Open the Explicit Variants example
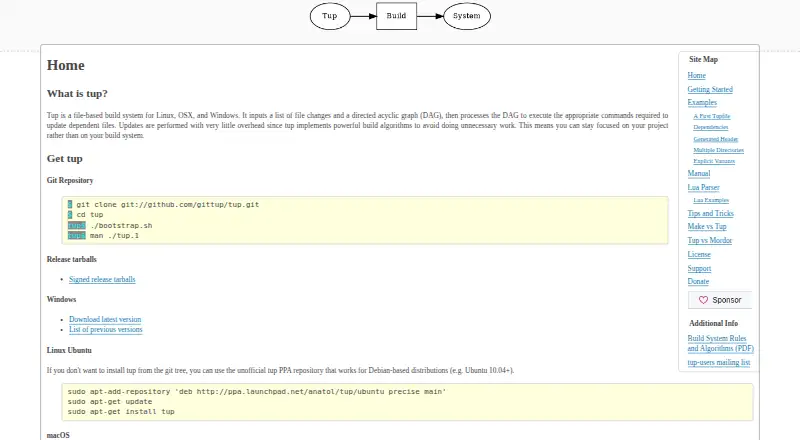 coord(714,161)
